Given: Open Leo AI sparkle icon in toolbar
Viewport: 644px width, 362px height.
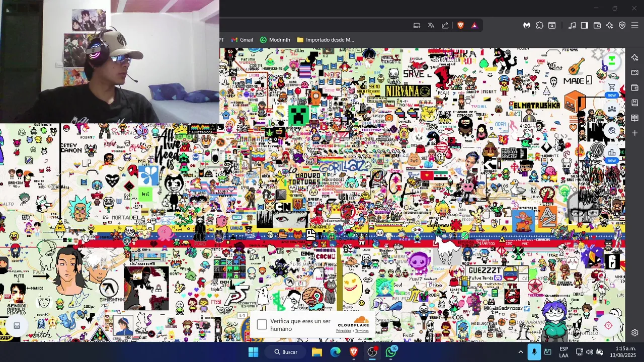Looking at the screenshot, I should point(610,26).
